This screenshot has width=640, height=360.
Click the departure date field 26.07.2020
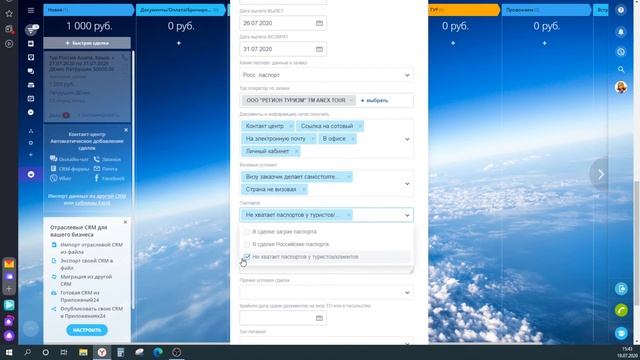[x=283, y=23]
